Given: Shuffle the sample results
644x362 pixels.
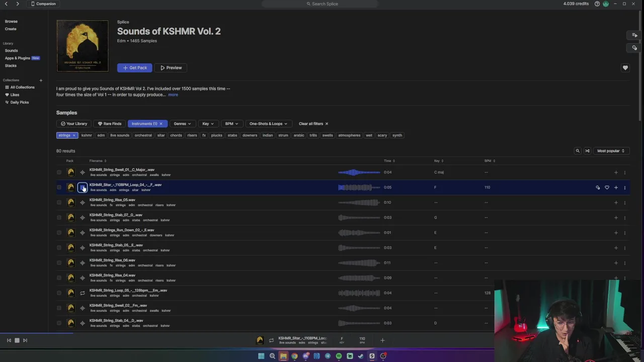Looking at the screenshot, I should [x=587, y=151].
